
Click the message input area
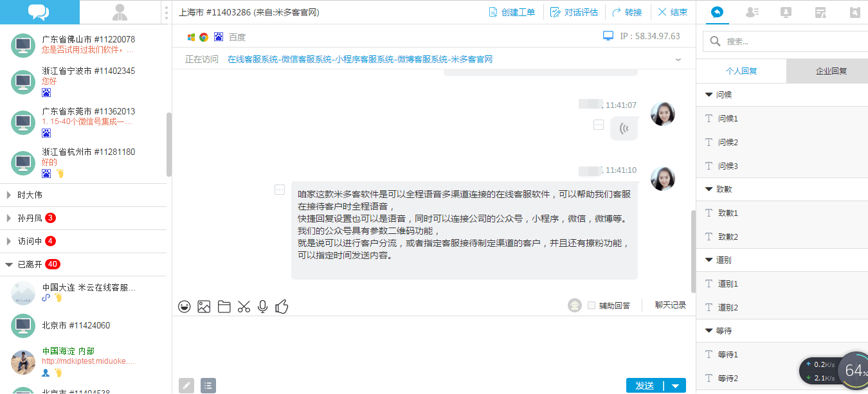pos(433,346)
